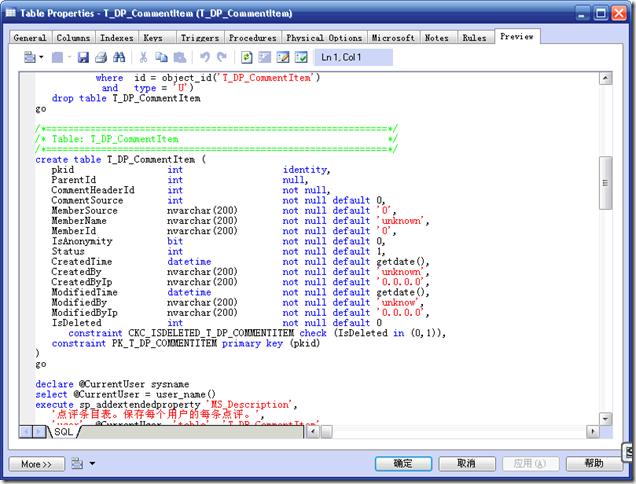Click the horizontal scrollbar thumb

tap(327, 432)
